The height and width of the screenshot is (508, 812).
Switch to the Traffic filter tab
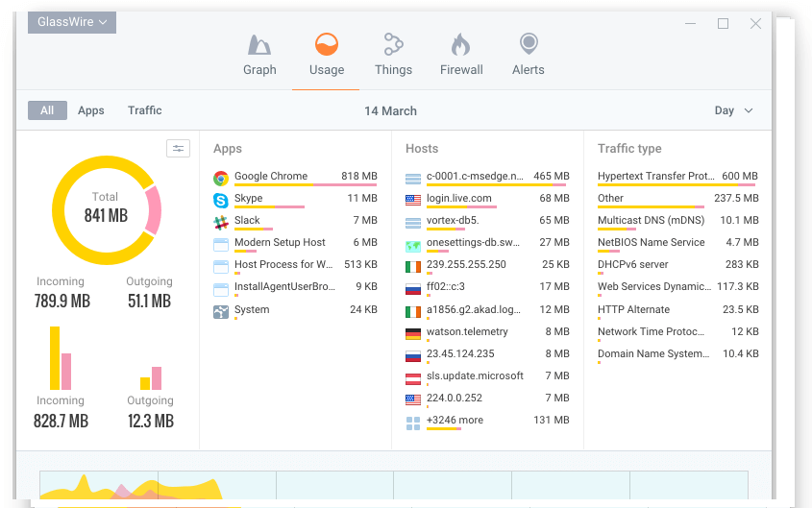point(144,110)
